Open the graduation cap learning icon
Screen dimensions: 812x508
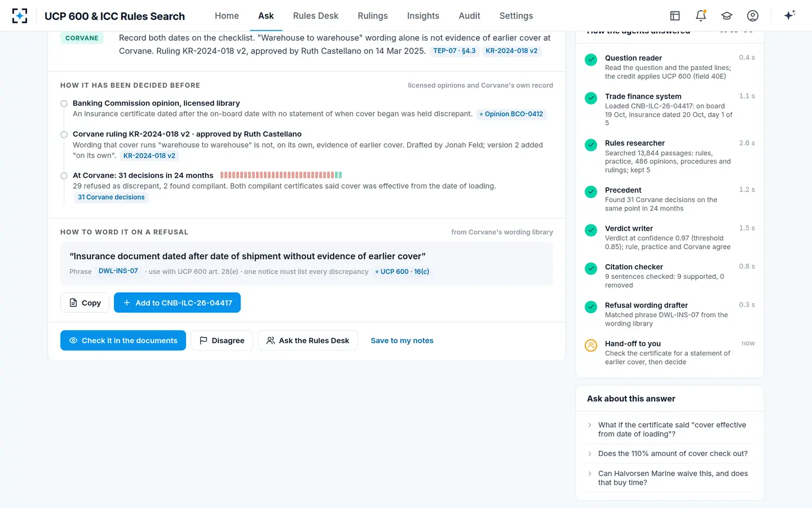(727, 16)
